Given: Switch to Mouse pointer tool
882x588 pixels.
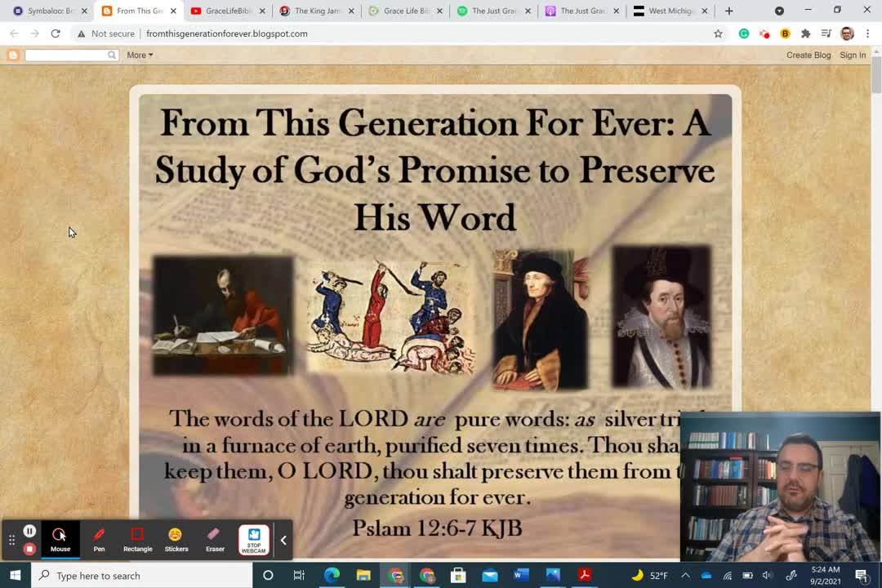Looking at the screenshot, I should point(60,540).
